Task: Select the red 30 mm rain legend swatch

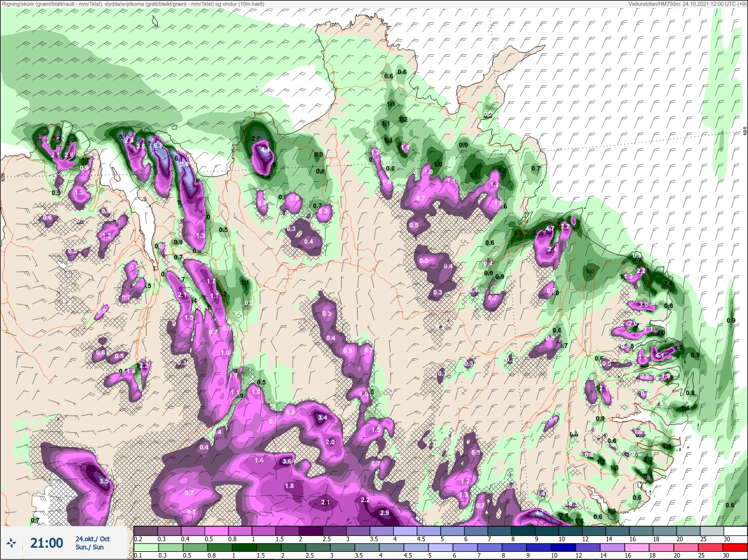Action: 735,548
